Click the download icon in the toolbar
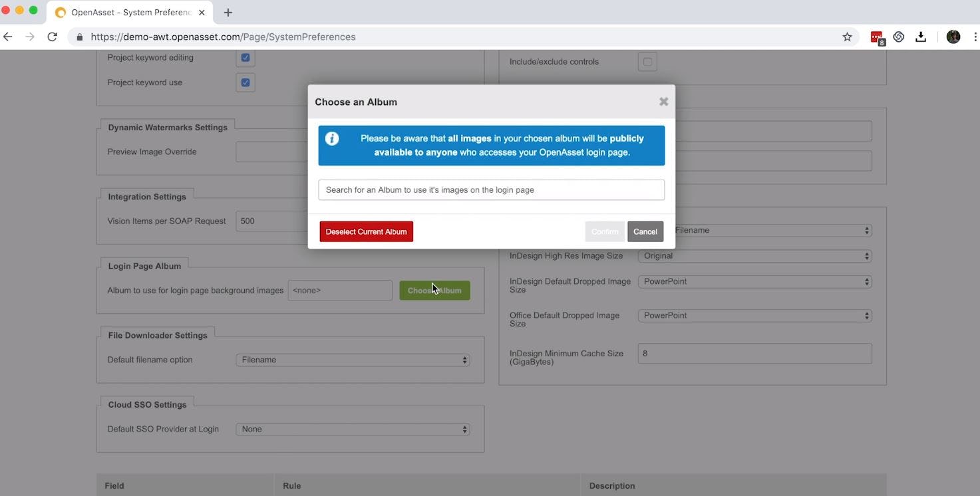 point(921,37)
